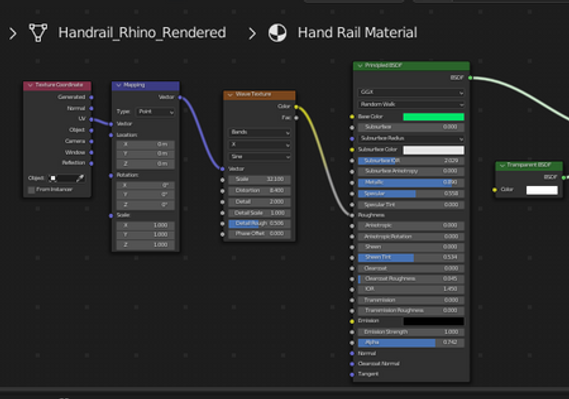Collapse the Transparent BSDF node
Viewport: 569px width, 399px height.
pos(503,165)
